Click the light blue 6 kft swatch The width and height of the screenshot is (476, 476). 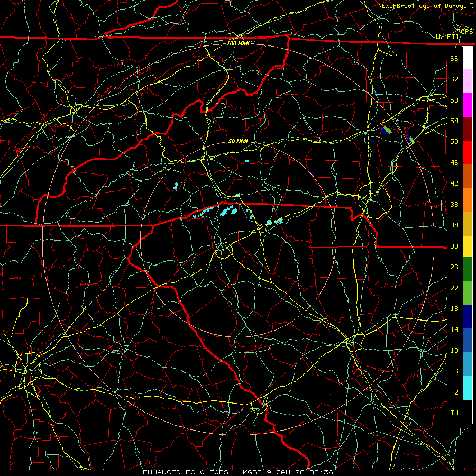pyautogui.click(x=467, y=364)
